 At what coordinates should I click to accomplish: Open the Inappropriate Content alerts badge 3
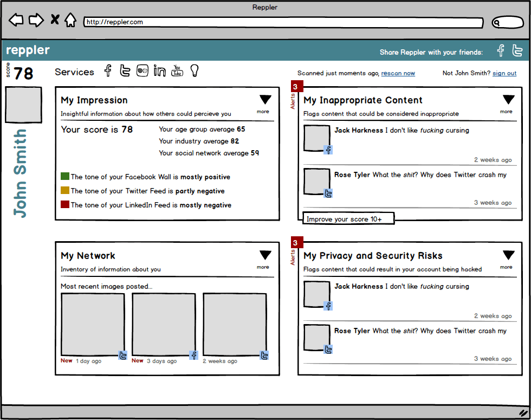[x=297, y=86]
